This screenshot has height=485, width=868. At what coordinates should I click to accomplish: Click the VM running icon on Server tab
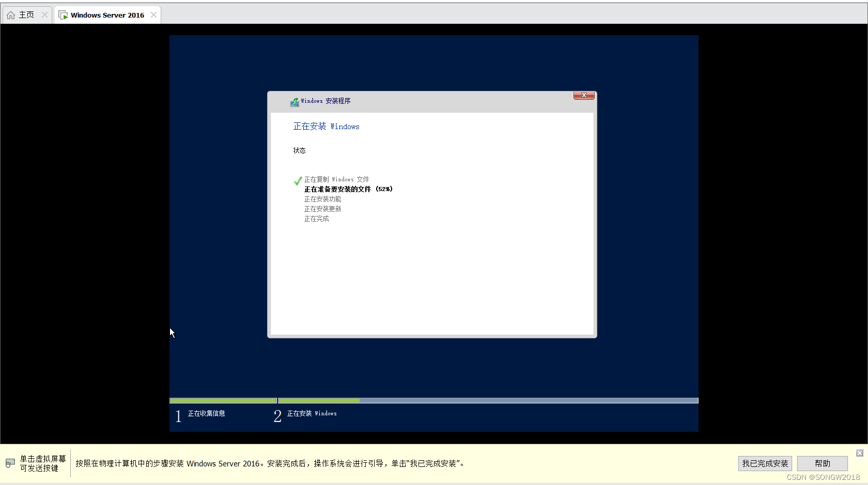63,15
